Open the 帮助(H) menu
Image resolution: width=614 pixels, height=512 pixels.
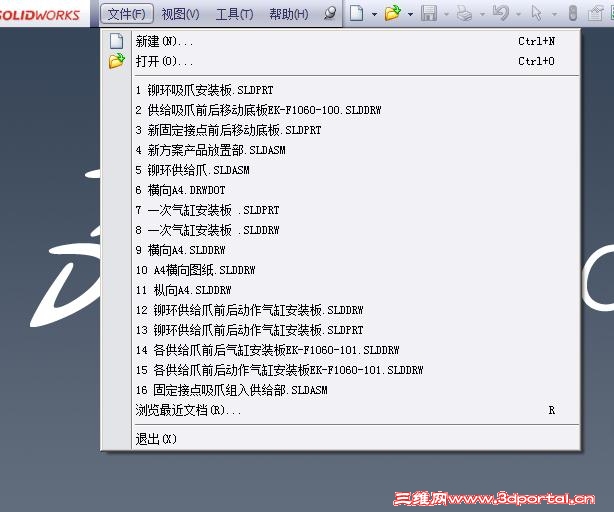pos(289,14)
